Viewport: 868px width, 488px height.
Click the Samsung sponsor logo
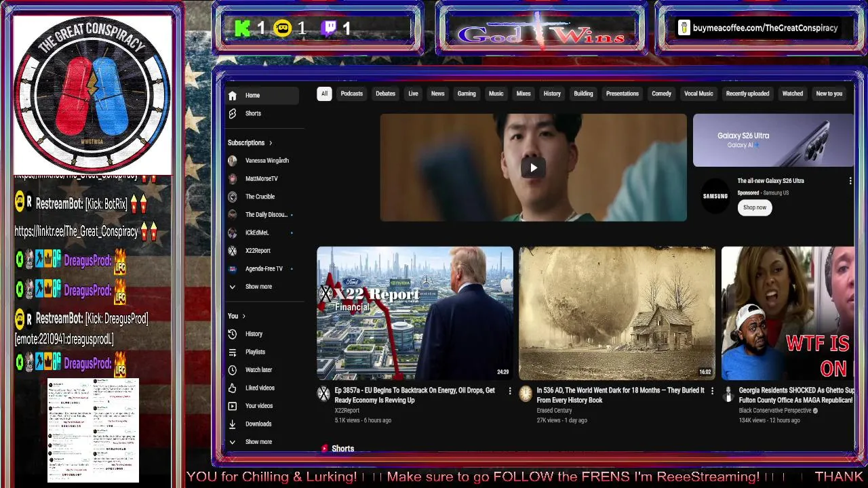coord(715,196)
